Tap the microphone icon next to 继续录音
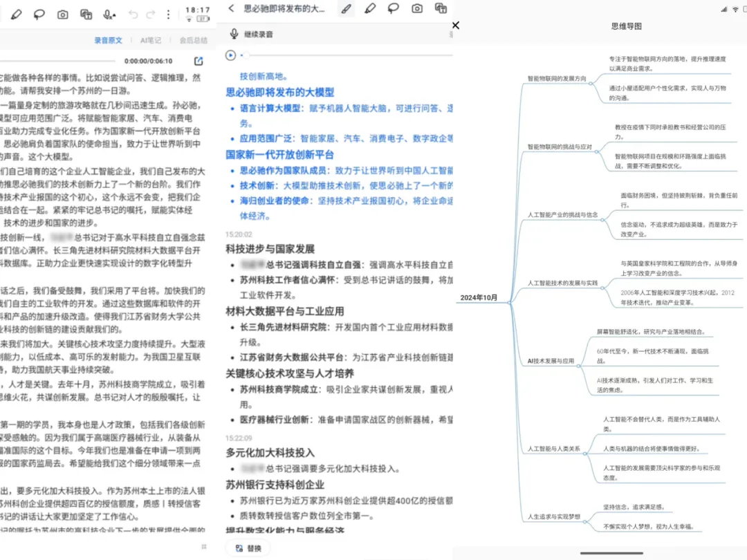Viewport: 747px width, 560px height. click(x=234, y=34)
